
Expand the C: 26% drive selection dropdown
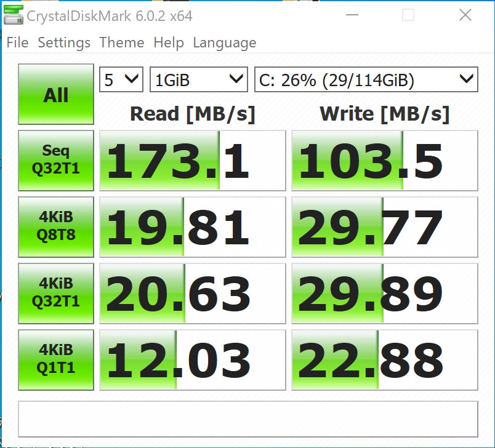click(x=366, y=79)
